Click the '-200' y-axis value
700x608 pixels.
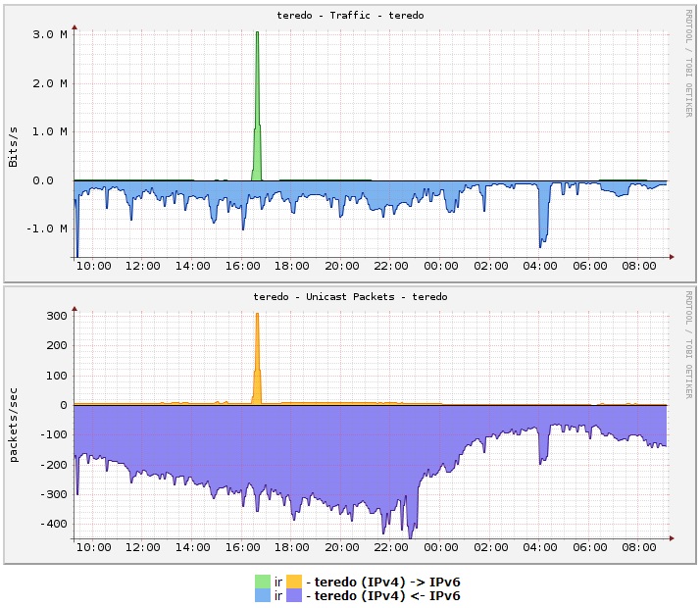54,464
